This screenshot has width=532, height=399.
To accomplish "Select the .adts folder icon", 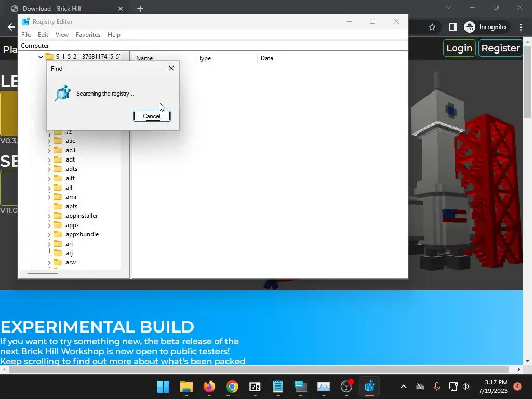I will 58,169.
